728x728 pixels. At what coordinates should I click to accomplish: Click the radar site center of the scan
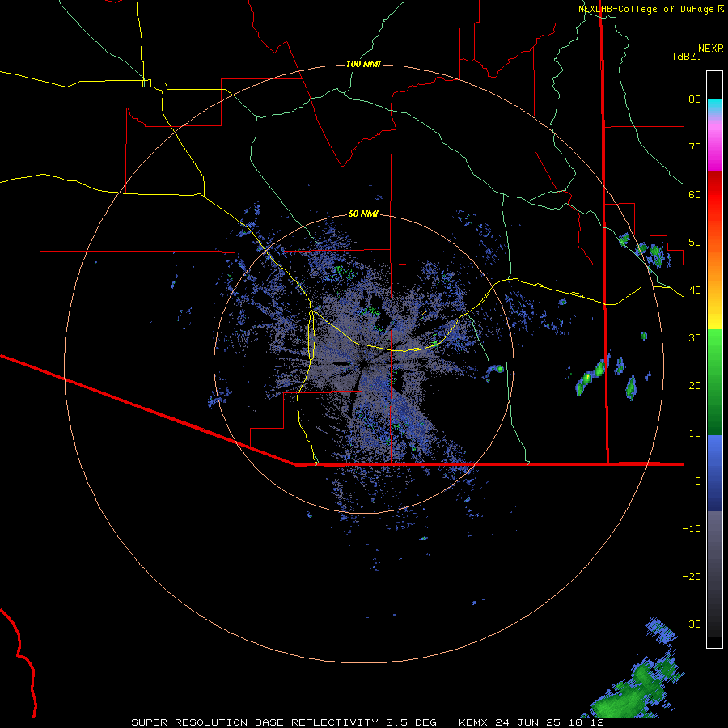363,363
